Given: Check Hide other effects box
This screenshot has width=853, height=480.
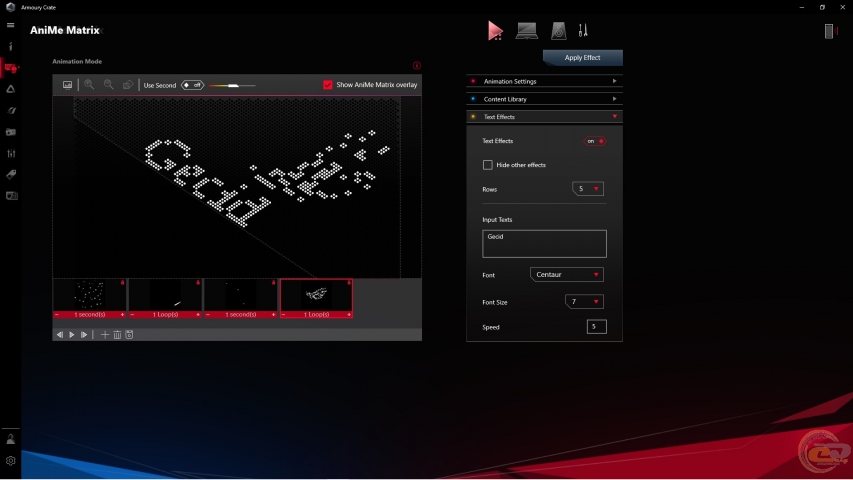Looking at the screenshot, I should pyautogui.click(x=487, y=165).
